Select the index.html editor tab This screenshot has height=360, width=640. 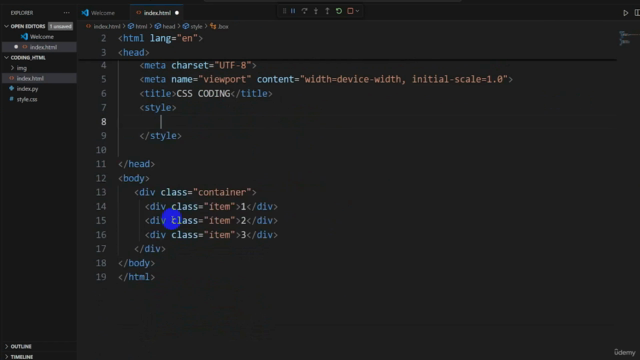(x=157, y=13)
